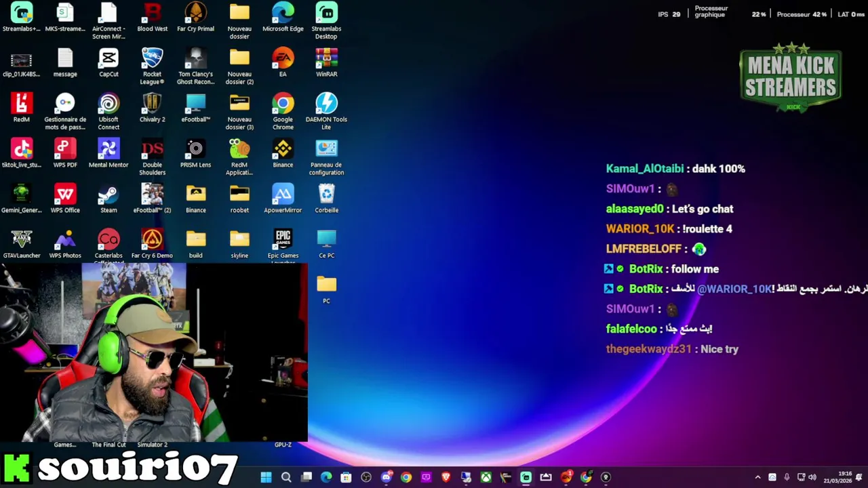The width and height of the screenshot is (868, 488).
Task: Select the WinRAR desktop icon
Action: pos(326,62)
